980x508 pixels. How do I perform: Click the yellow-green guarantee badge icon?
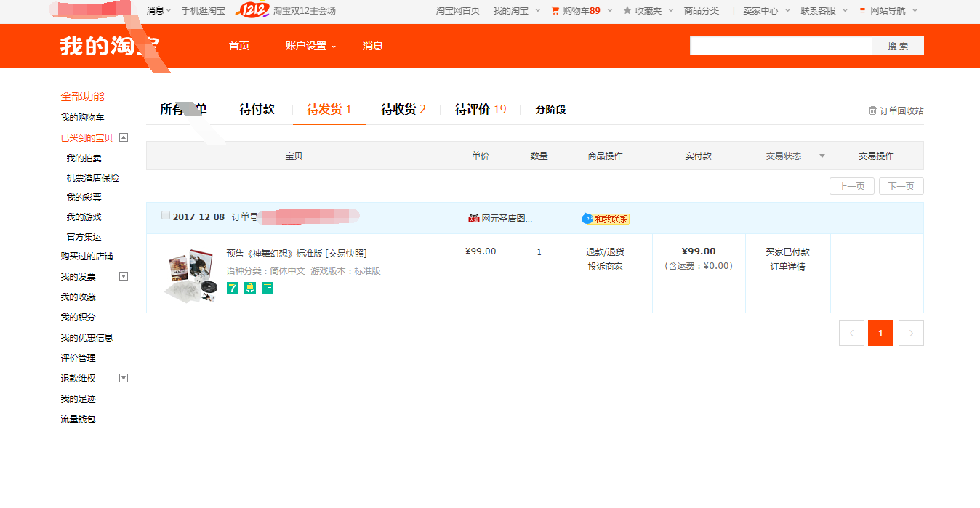tap(250, 288)
